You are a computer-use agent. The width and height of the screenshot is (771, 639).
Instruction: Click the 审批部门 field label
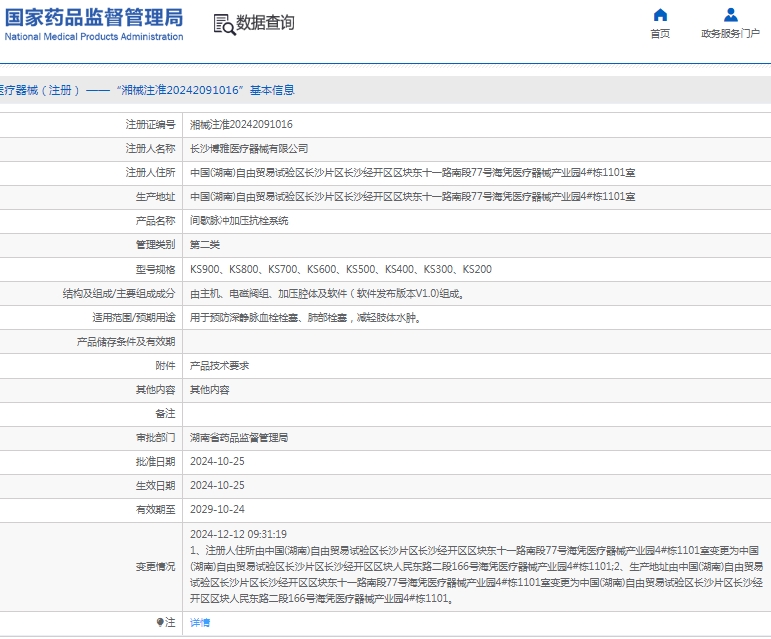coord(155,437)
